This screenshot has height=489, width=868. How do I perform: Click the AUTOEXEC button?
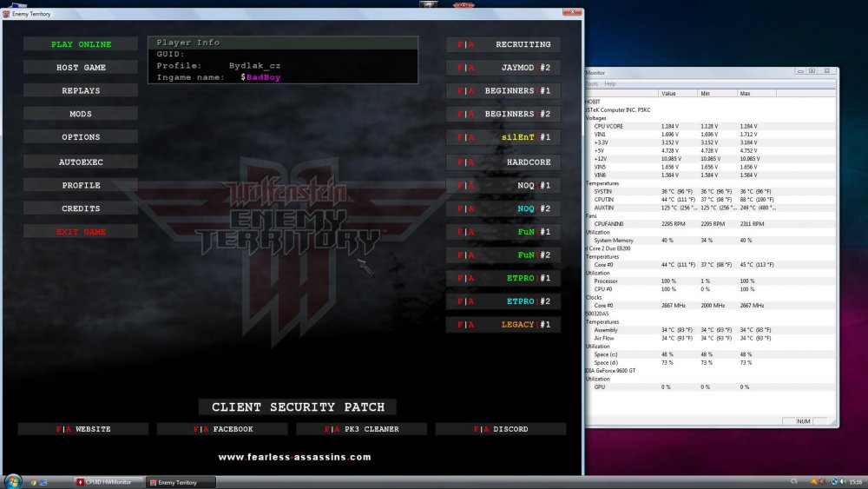pos(81,162)
